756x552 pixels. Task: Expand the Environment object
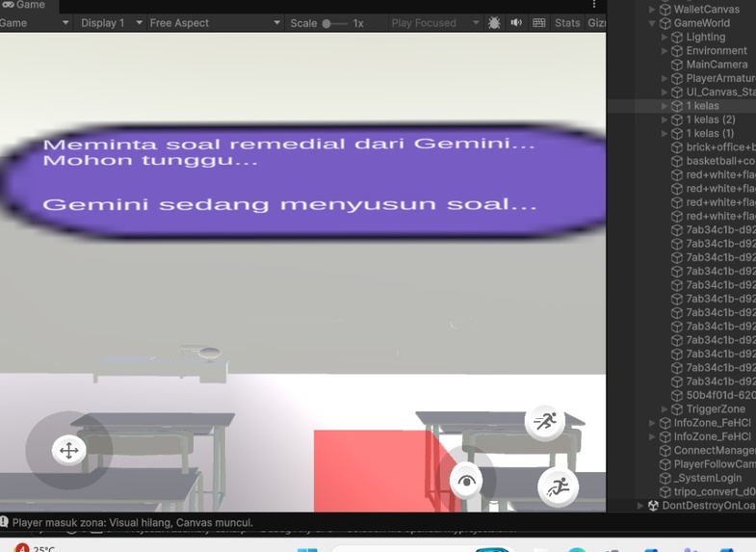[665, 51]
